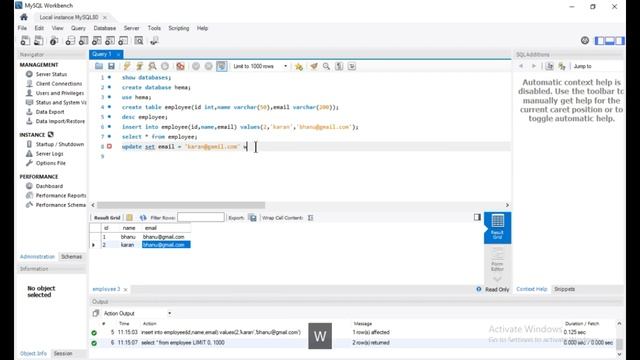Open Workbench preferences gear icon
The image size is (640, 360).
coord(585,40)
